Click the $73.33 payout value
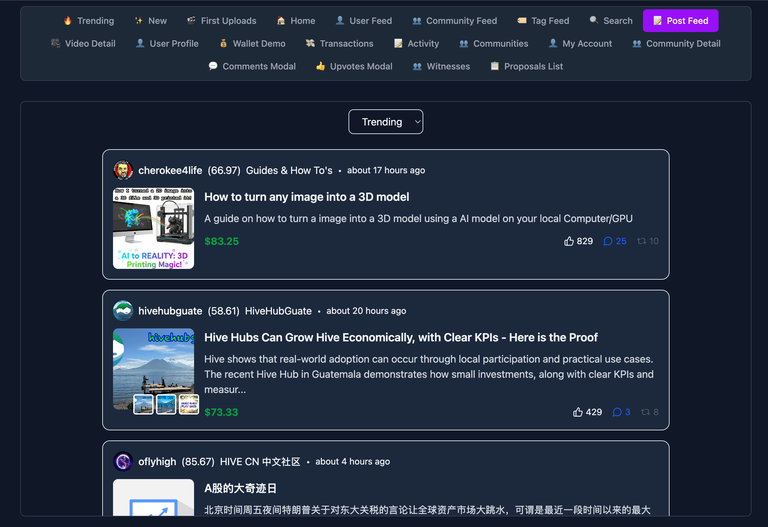Viewport: 768px width, 527px height. click(221, 412)
